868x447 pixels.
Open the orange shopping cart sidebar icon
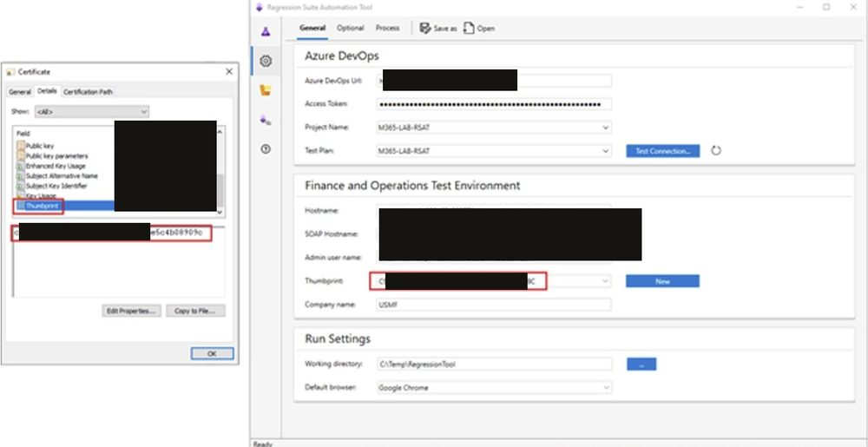point(266,91)
